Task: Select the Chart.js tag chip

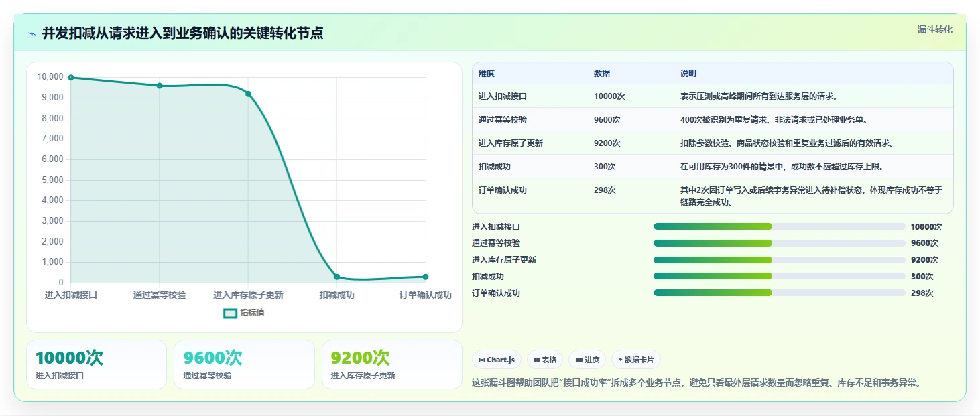Action: point(497,360)
